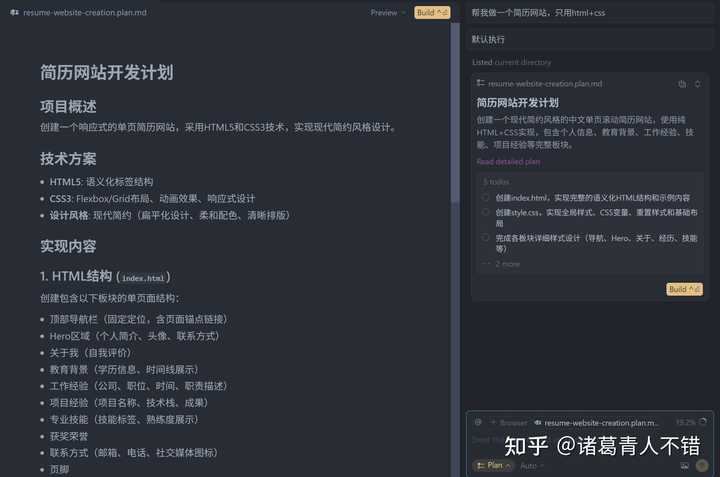720x477 pixels.
Task: Click the circular context icon in the chat input
Action: (478, 422)
